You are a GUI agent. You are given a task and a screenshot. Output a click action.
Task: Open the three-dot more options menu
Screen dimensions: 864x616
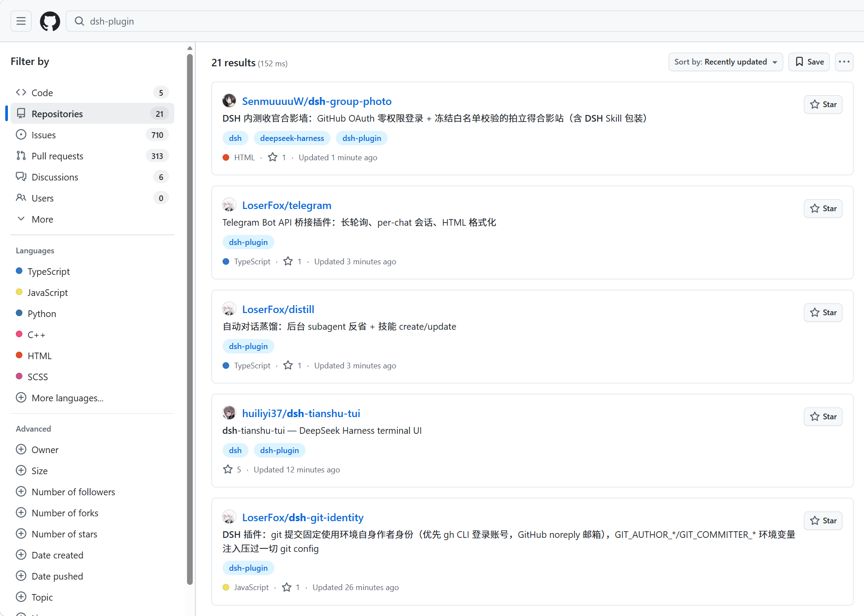point(844,62)
